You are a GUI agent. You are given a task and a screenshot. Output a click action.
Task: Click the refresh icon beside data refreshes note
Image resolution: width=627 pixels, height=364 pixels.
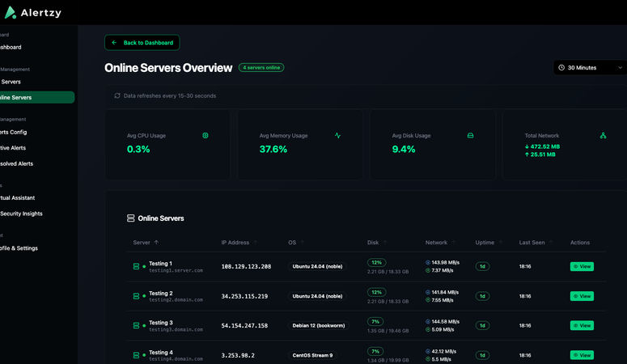(x=117, y=95)
